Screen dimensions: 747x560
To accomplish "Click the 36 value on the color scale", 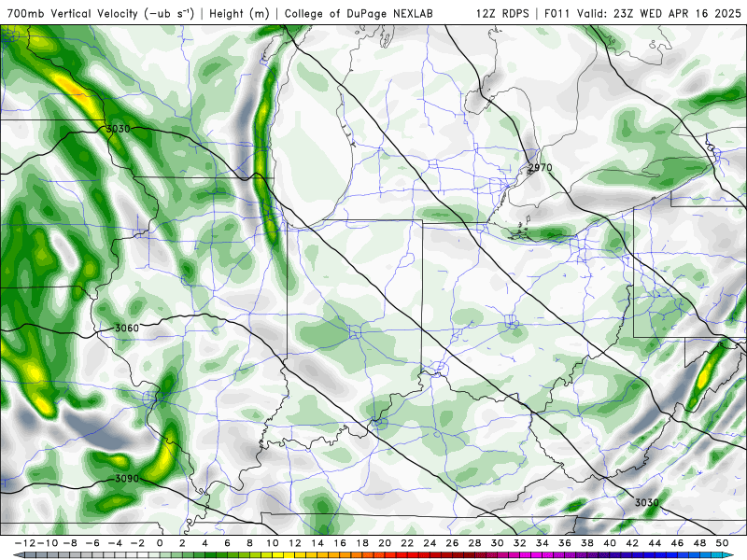I will tap(565, 543).
